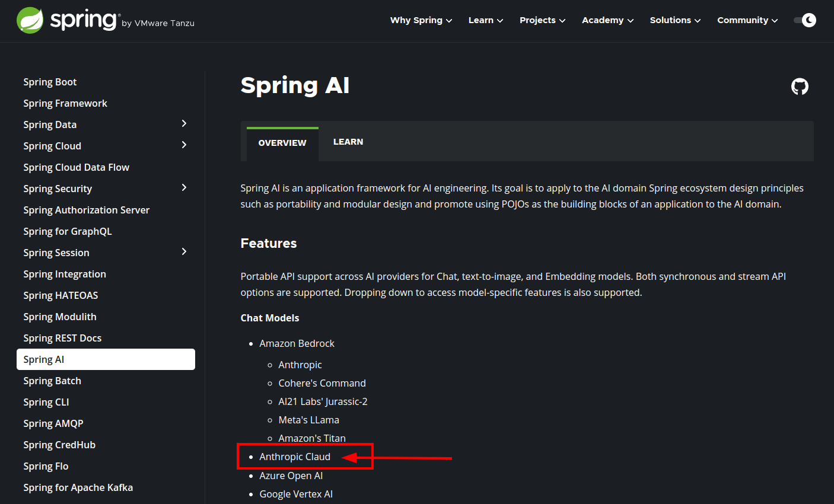Screen dimensions: 834x504
Task: Open Spring HATEOAS project
Action: point(61,295)
